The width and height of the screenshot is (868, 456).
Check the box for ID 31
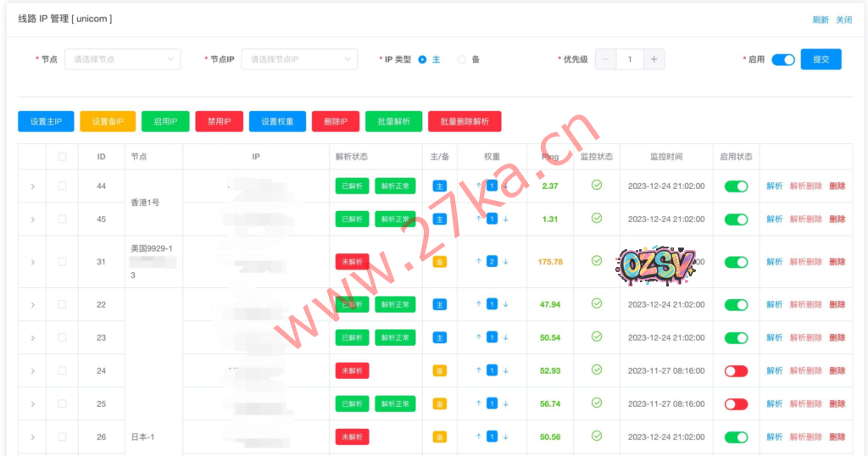click(62, 262)
